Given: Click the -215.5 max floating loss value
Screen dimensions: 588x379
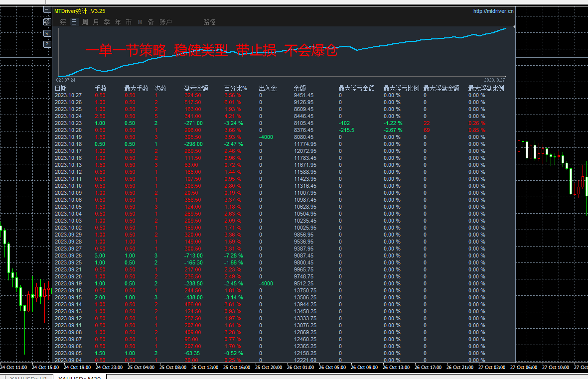Looking at the screenshot, I should pyautogui.click(x=346, y=130).
